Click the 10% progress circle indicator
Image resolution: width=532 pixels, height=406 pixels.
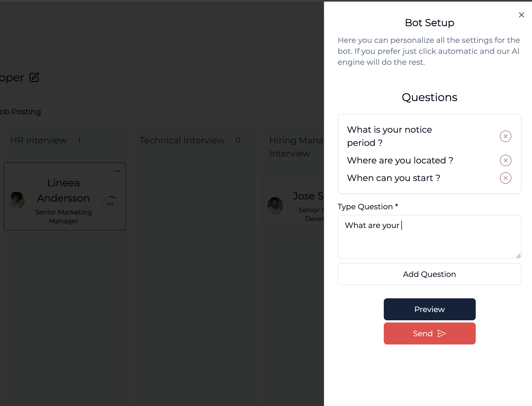click(x=110, y=204)
